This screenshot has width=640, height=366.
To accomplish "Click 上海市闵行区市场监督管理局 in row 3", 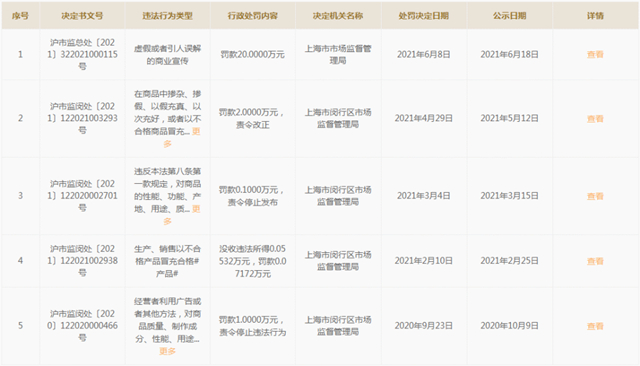I will tap(338, 196).
